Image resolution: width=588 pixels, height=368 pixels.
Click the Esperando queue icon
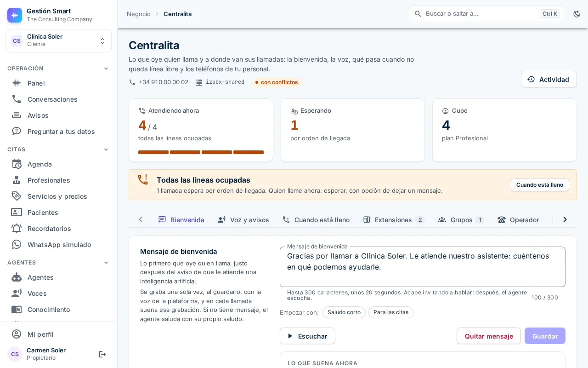pos(294,111)
